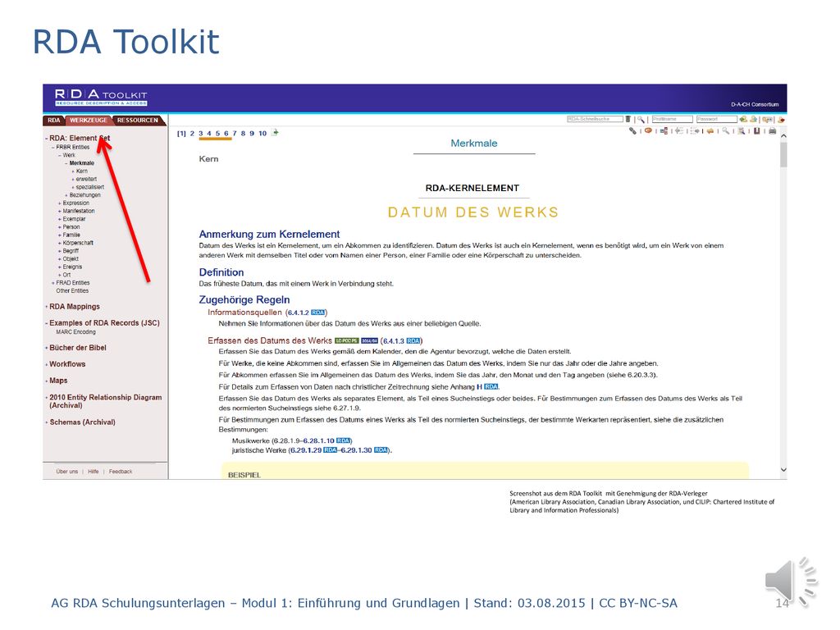
Task: Click the chain link icon in document toolbar
Action: pos(632,130)
